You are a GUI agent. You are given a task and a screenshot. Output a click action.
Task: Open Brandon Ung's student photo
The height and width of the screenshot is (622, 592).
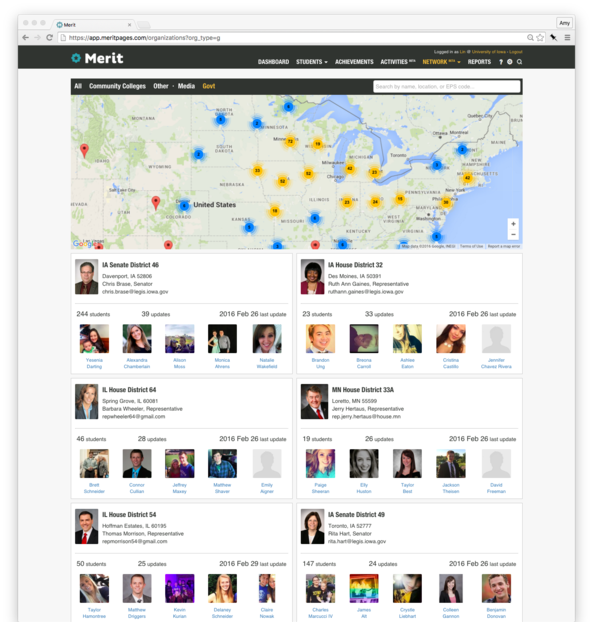click(320, 339)
